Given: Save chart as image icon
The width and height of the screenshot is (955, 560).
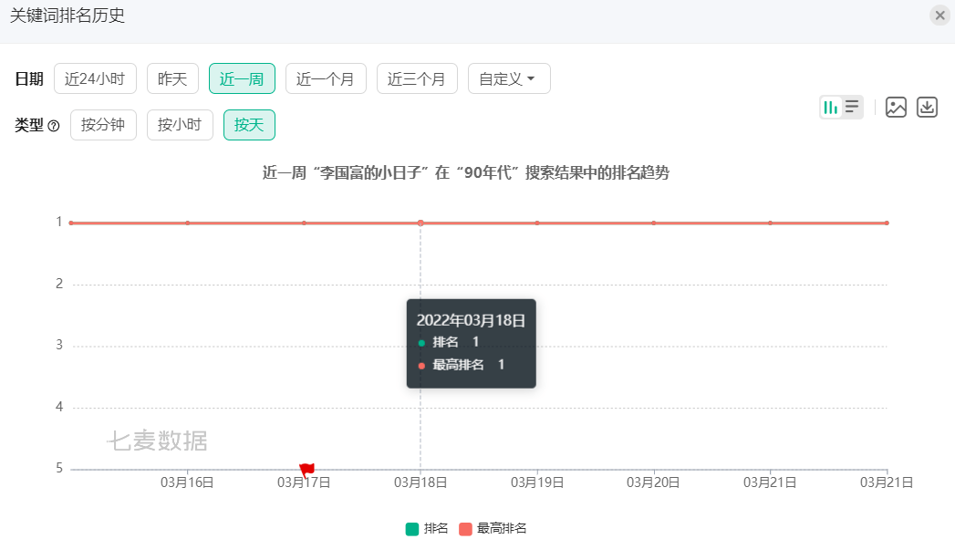Looking at the screenshot, I should (896, 107).
